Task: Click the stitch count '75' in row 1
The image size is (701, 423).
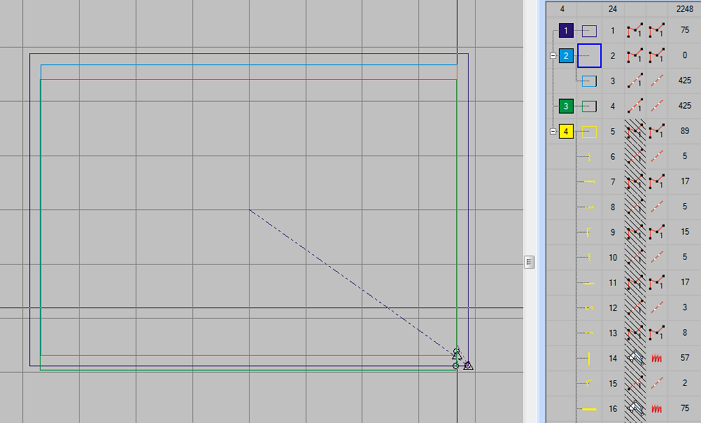Action: (x=685, y=30)
